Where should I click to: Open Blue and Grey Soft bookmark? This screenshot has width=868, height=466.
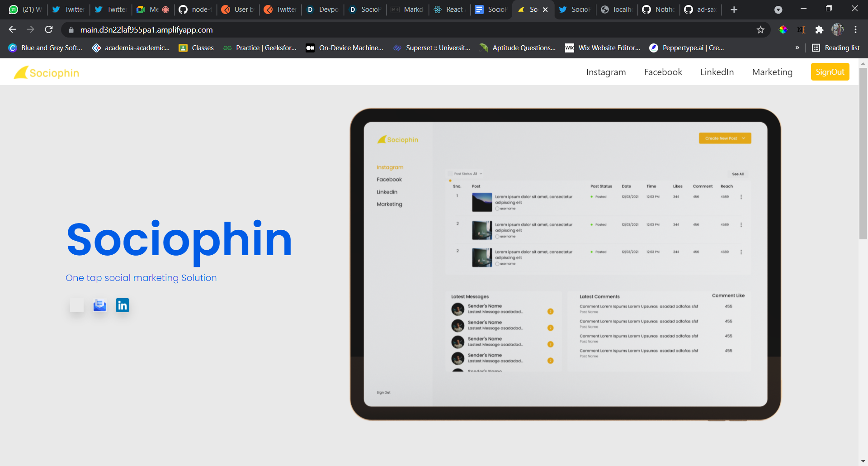click(x=45, y=48)
